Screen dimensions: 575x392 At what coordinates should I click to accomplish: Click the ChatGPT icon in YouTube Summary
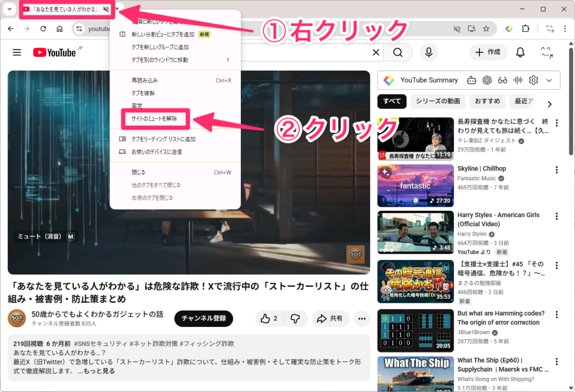click(x=487, y=80)
